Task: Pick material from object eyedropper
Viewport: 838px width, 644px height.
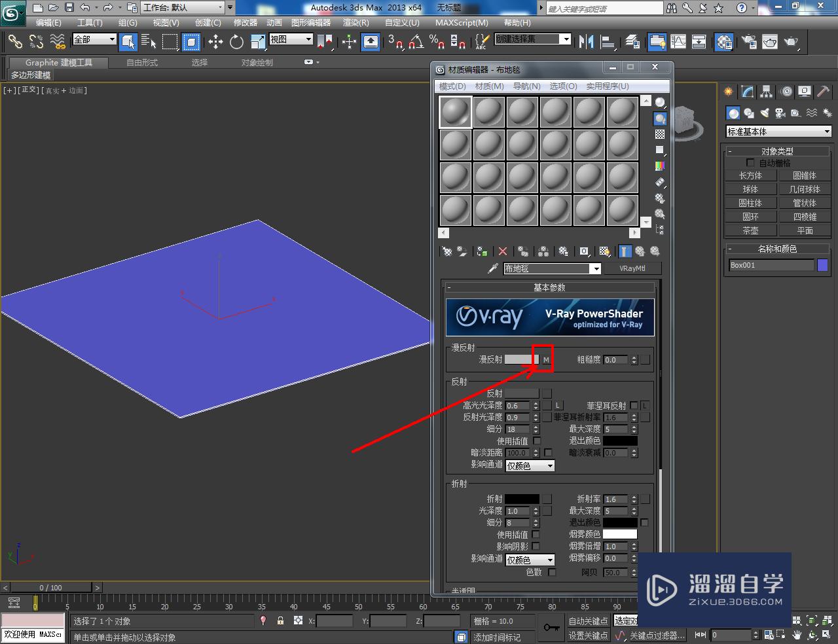Action: click(493, 268)
